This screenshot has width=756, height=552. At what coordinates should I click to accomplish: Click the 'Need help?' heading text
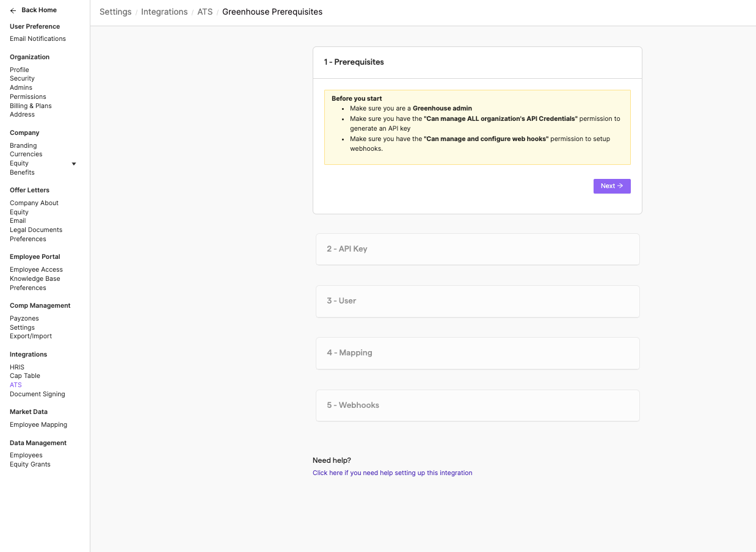(x=332, y=460)
